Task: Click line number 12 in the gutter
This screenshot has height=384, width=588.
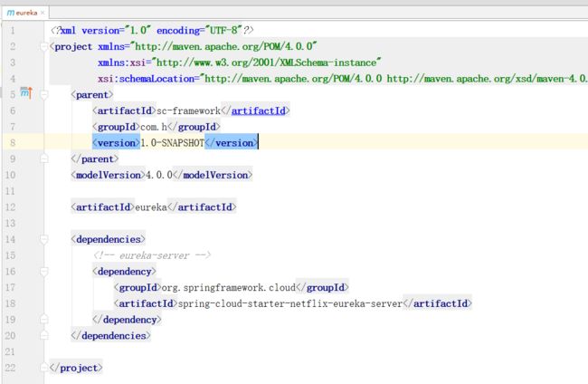Action: tap(10, 207)
